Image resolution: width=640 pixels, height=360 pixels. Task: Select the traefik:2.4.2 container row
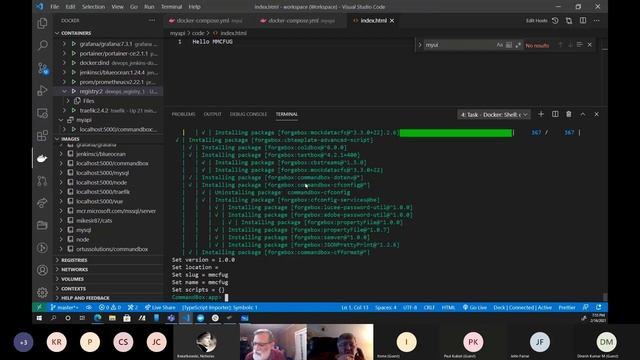pos(108,110)
